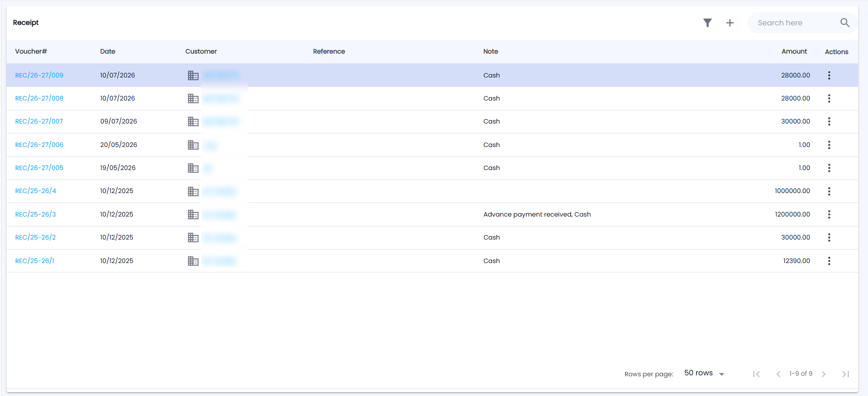868x396 pixels.
Task: Go to next page arrow
Action: [x=823, y=374]
